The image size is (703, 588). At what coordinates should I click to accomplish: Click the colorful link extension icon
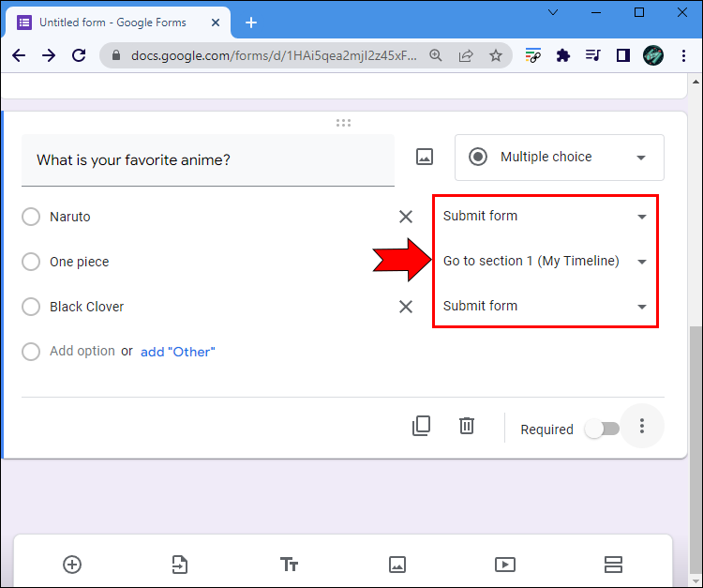pyautogui.click(x=532, y=55)
